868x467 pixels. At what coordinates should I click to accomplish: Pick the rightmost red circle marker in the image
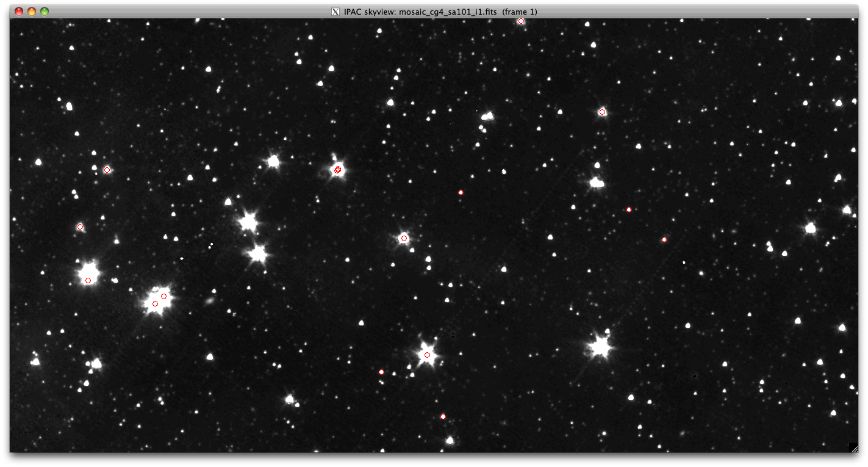point(664,240)
